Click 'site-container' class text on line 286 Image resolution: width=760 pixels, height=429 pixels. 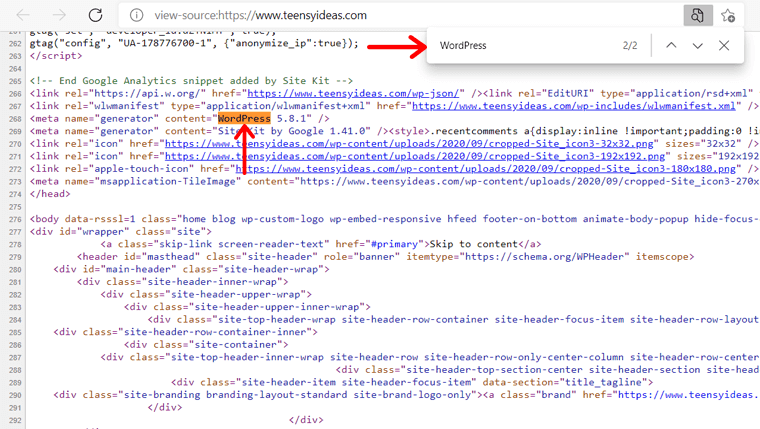236,345
